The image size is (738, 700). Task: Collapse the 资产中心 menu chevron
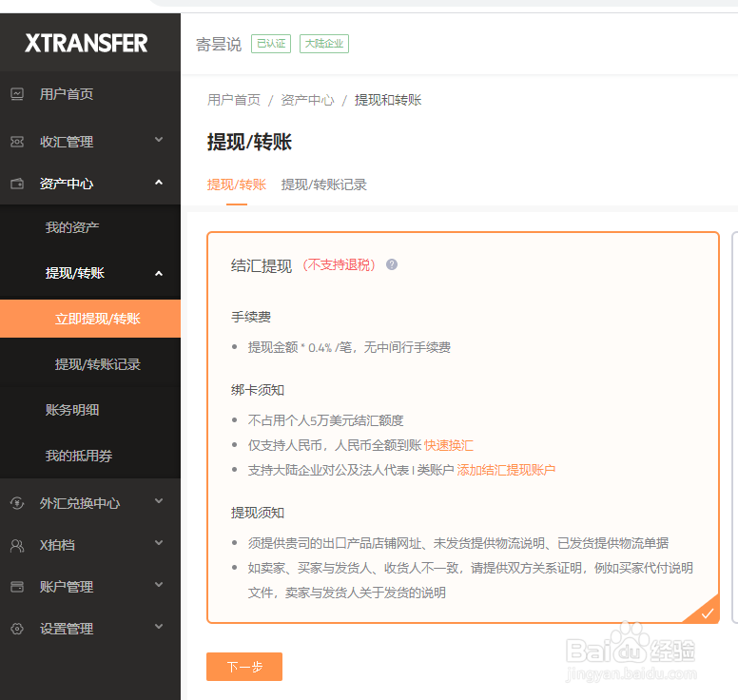(x=159, y=183)
